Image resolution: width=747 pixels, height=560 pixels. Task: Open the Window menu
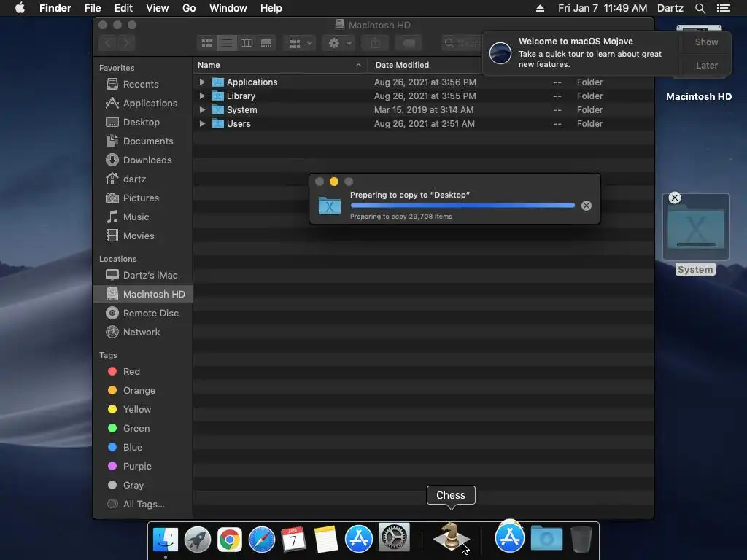[228, 8]
